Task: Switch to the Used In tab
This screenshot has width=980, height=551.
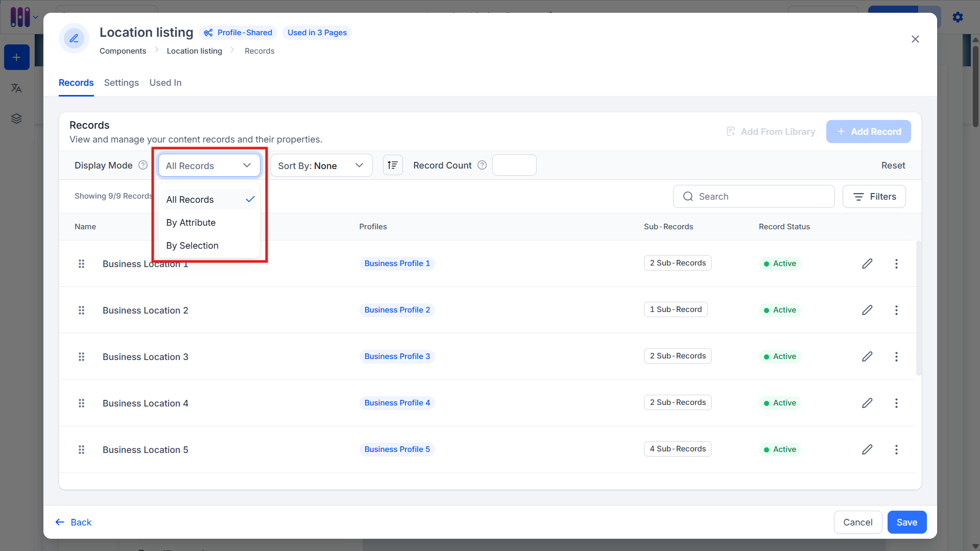Action: coord(165,83)
